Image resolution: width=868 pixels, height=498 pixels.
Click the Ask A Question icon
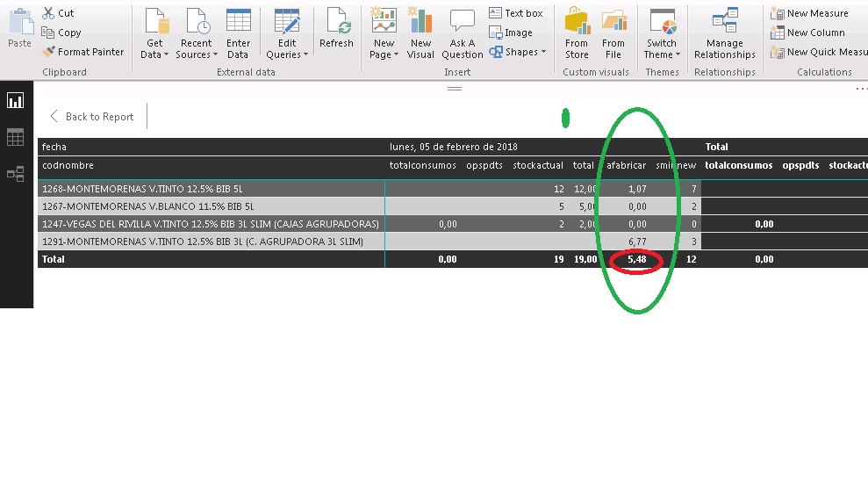pos(463,22)
